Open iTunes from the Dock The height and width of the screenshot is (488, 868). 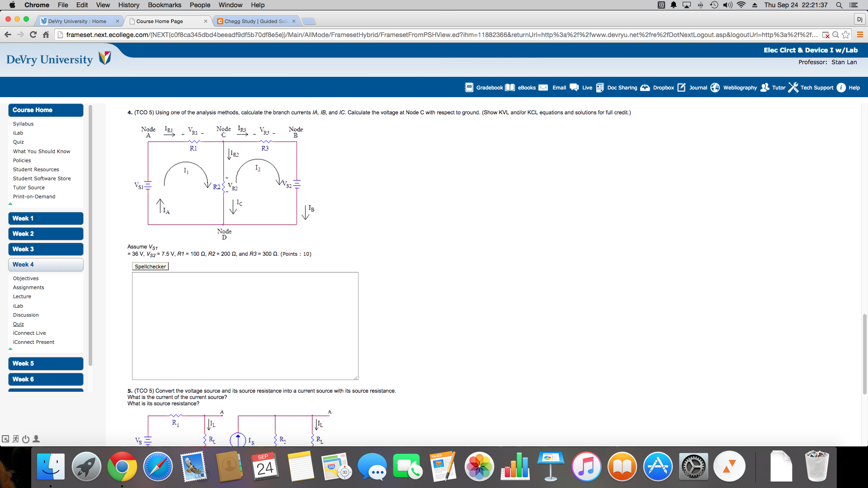pos(586,466)
